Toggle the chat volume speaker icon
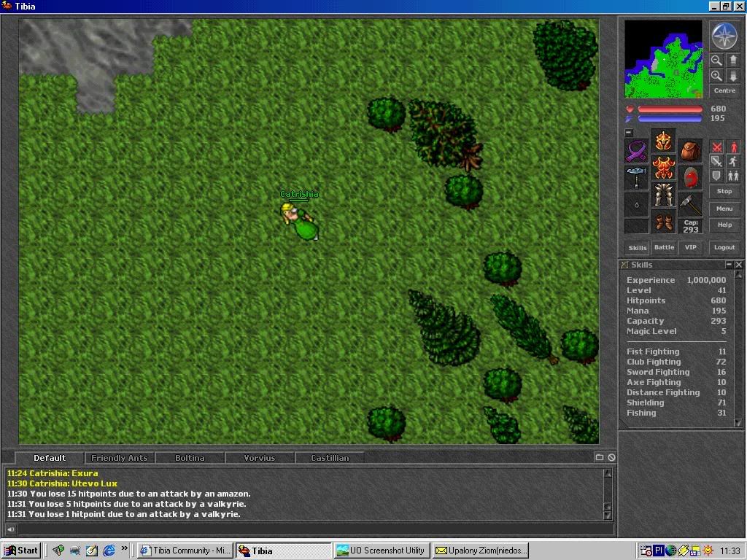This screenshot has height=560, width=747. [x=10, y=529]
